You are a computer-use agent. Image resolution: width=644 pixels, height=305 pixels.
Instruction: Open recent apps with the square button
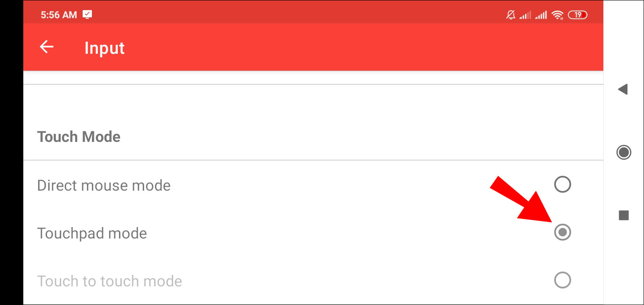tap(624, 216)
